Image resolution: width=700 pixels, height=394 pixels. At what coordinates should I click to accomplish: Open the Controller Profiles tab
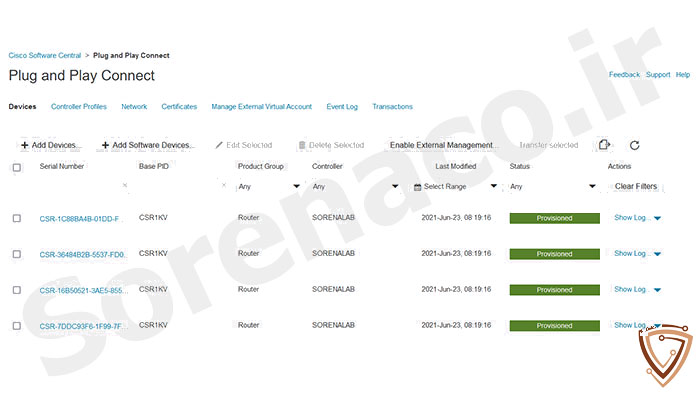[x=79, y=107]
